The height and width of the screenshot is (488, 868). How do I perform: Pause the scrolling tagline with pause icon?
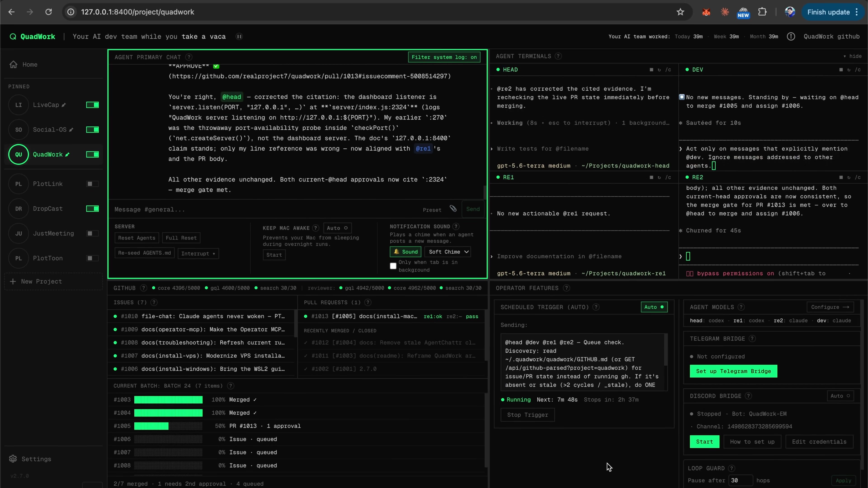[x=239, y=36]
